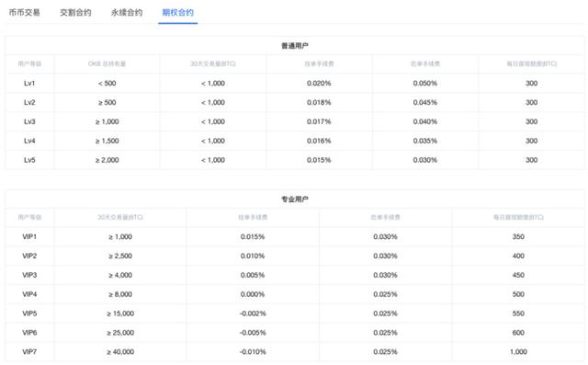Screen dimensions: 588x365
Task: Click the ≥ 40,000 trading volume cell
Action: (120, 351)
